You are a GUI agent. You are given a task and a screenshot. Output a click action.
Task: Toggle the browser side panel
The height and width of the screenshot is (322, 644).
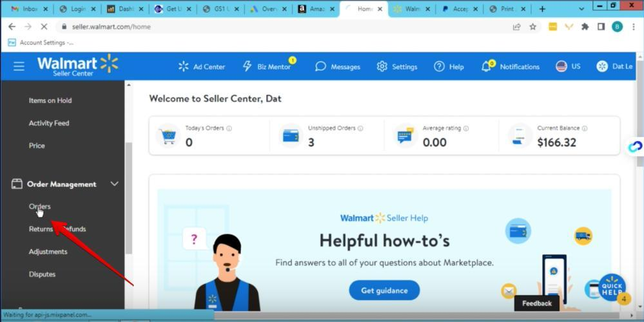601,26
